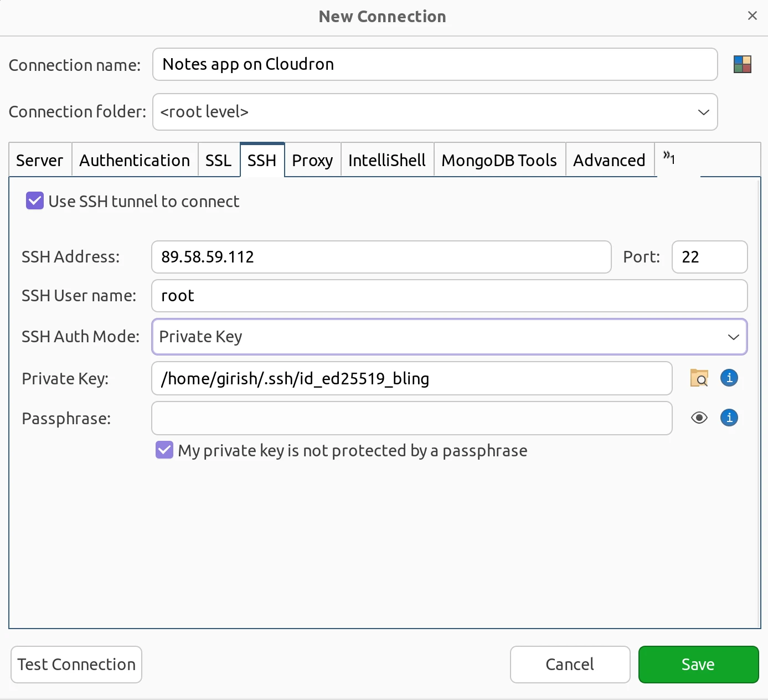Open the Authentication tab

[135, 160]
